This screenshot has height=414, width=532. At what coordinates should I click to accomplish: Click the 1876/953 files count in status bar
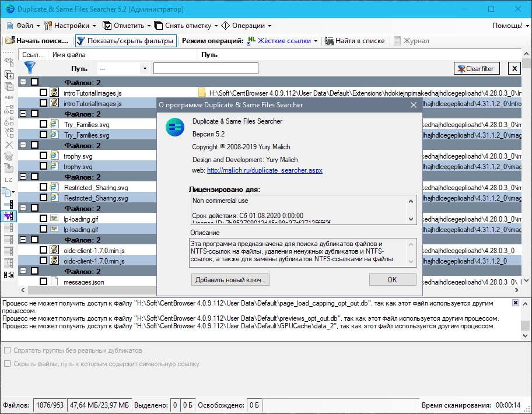pos(50,405)
